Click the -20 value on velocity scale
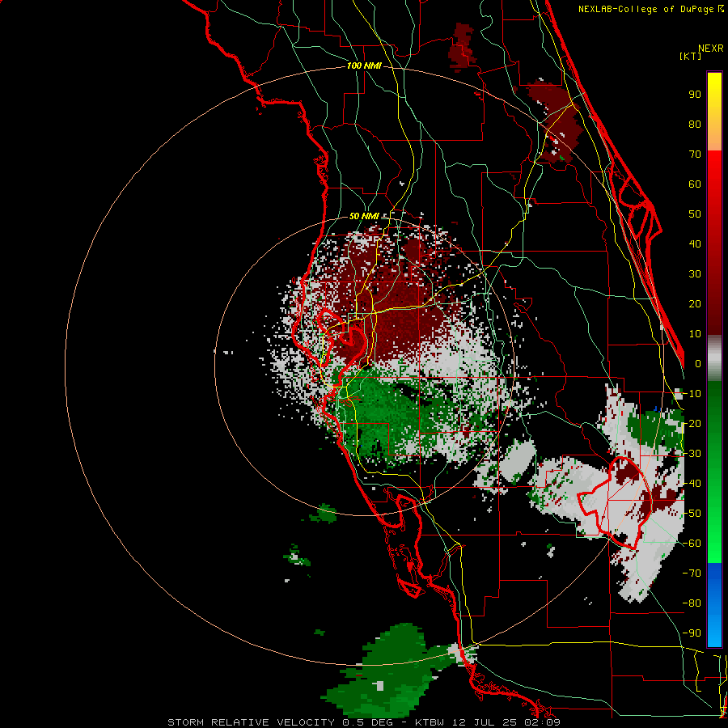728x728 pixels. [x=692, y=424]
